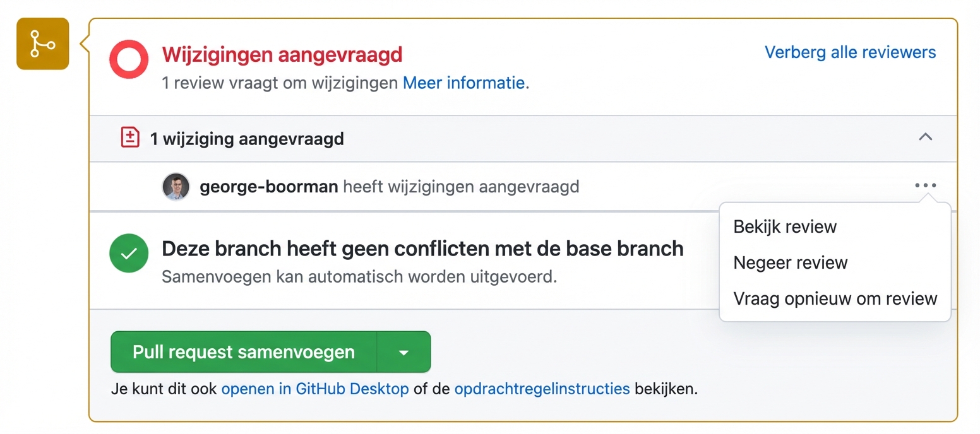Click the gold git branch icon

tap(42, 44)
